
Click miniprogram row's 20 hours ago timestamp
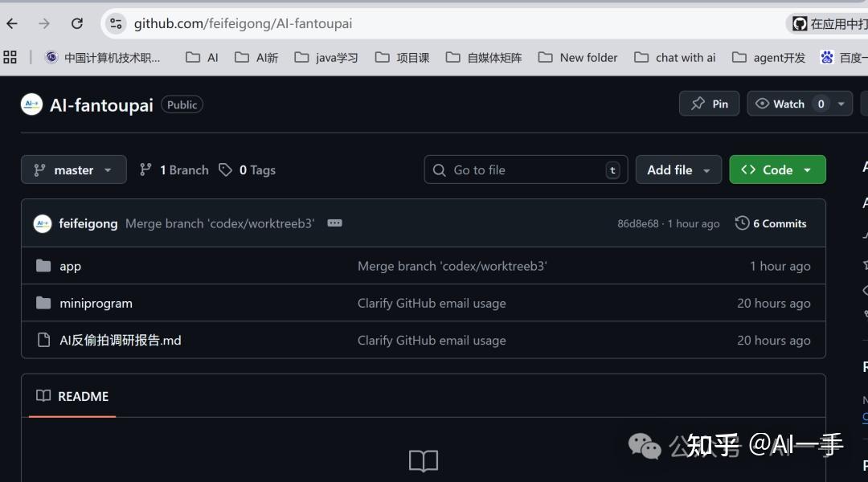click(x=774, y=303)
